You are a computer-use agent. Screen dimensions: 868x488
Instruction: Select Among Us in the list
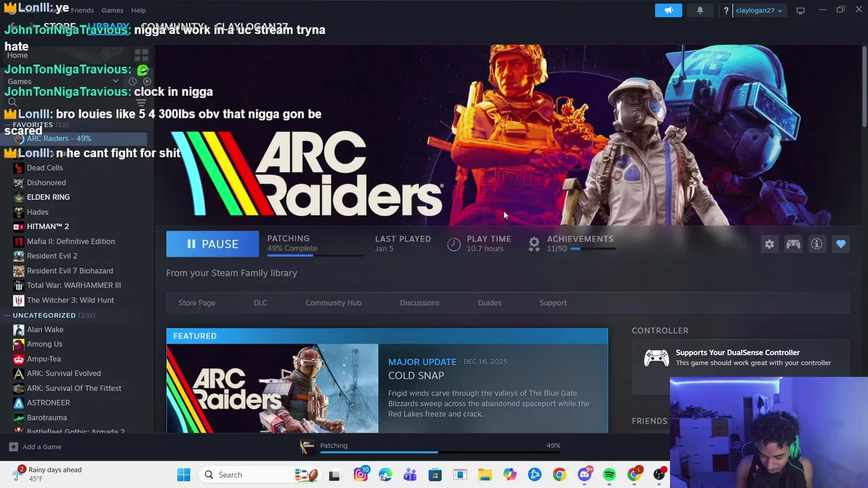click(44, 344)
